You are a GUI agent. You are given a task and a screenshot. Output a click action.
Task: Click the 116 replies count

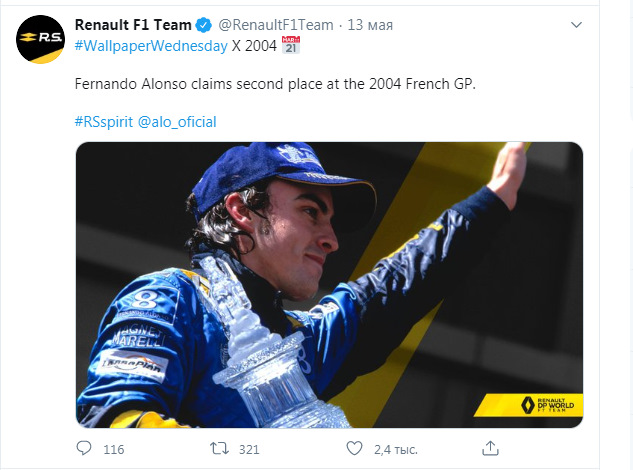click(x=114, y=450)
